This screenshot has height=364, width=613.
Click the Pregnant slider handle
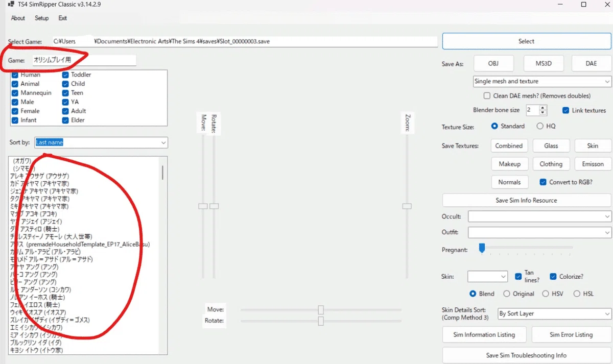pos(481,248)
